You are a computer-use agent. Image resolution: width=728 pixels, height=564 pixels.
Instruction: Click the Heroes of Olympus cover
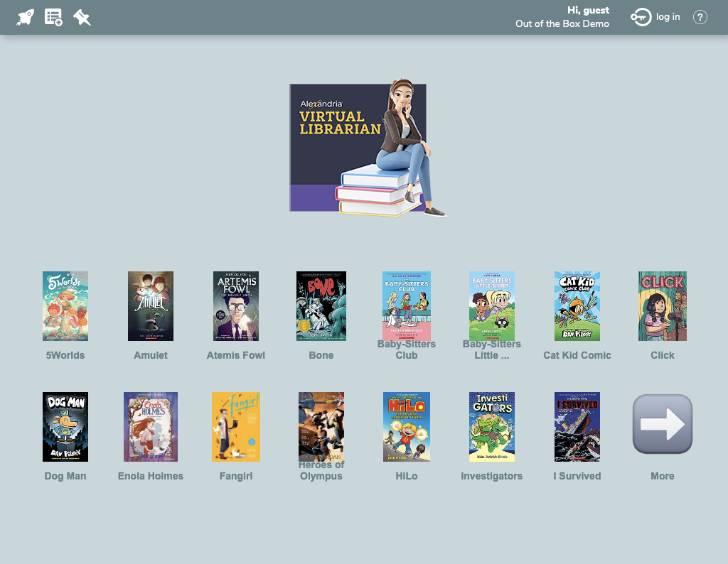(321, 427)
